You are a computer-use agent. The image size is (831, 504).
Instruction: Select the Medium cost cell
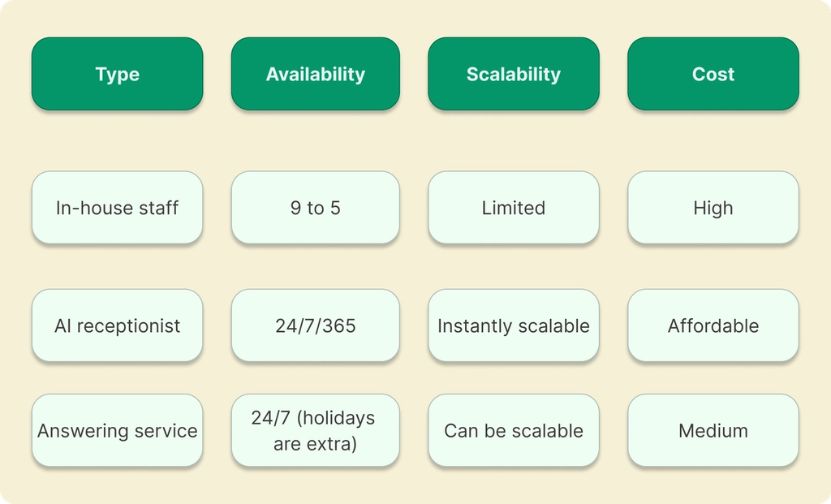click(713, 430)
